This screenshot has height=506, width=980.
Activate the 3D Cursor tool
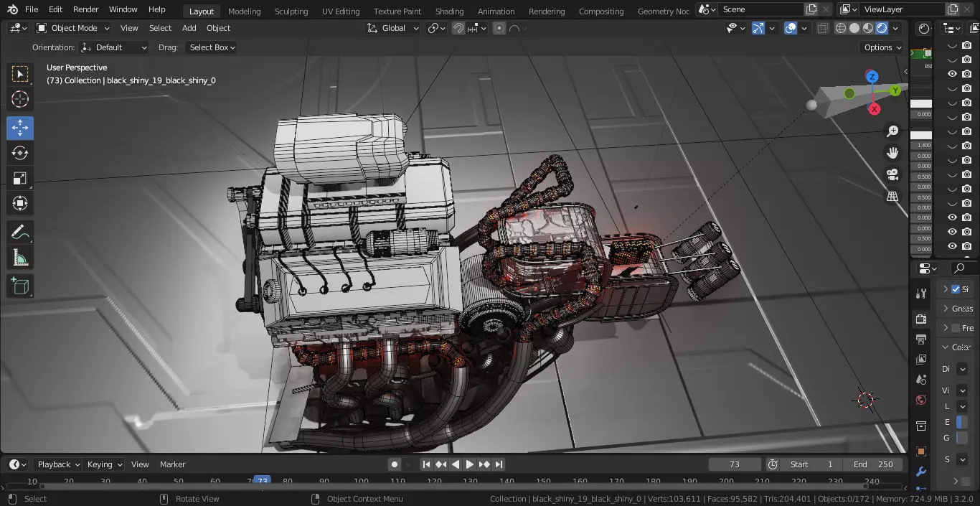click(x=20, y=99)
